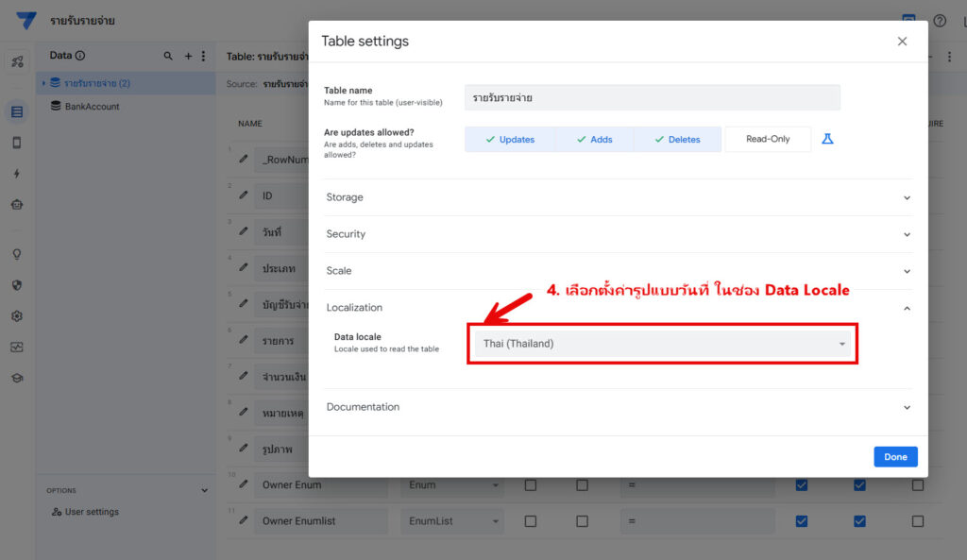Open the Enum type dropdown
967x560 pixels.
tap(452, 485)
